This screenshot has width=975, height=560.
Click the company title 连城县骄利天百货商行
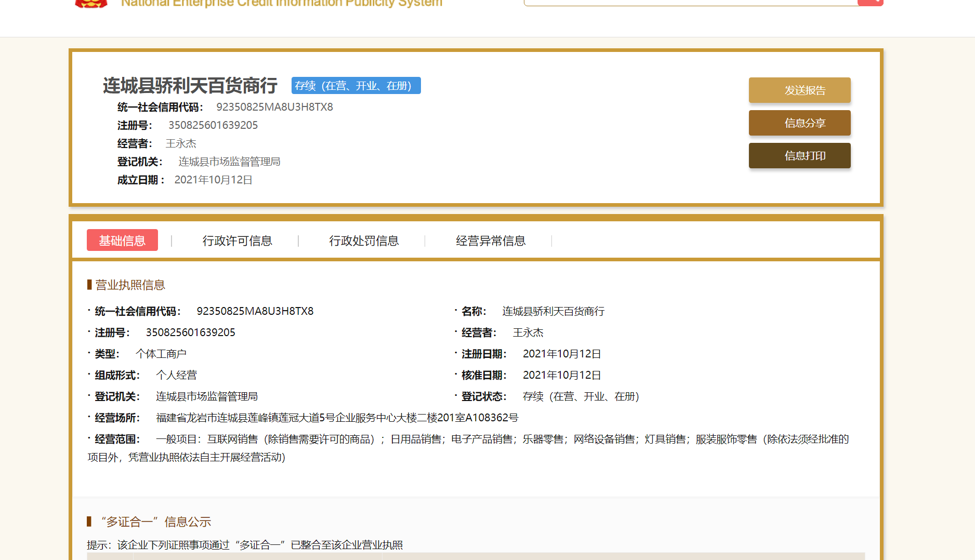pos(190,86)
